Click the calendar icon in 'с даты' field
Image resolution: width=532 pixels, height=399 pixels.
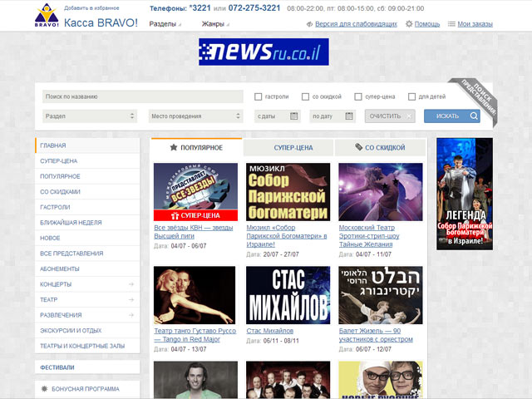(x=293, y=116)
